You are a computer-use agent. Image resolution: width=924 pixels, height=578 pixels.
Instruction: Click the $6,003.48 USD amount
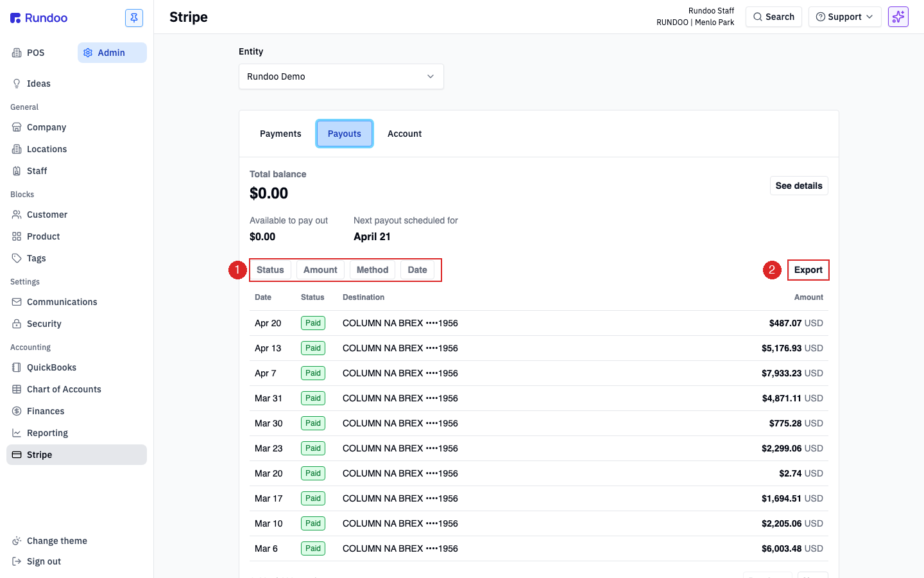click(x=792, y=548)
